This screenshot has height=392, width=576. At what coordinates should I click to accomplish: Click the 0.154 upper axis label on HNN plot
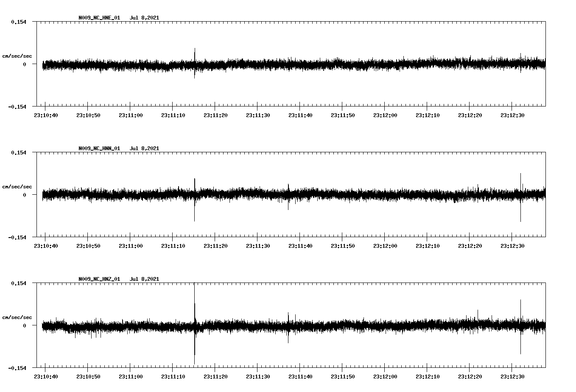[18, 152]
